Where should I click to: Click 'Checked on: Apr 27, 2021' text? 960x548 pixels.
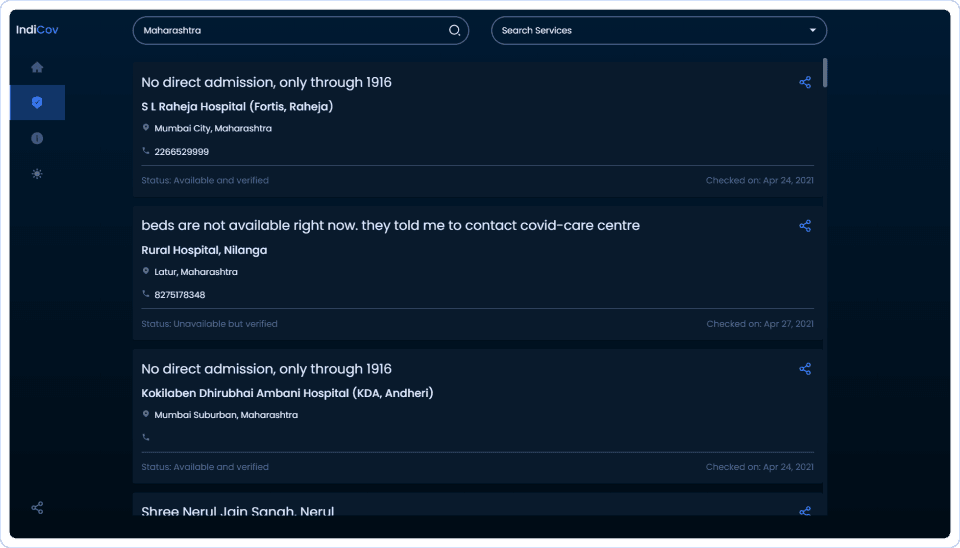pos(760,324)
